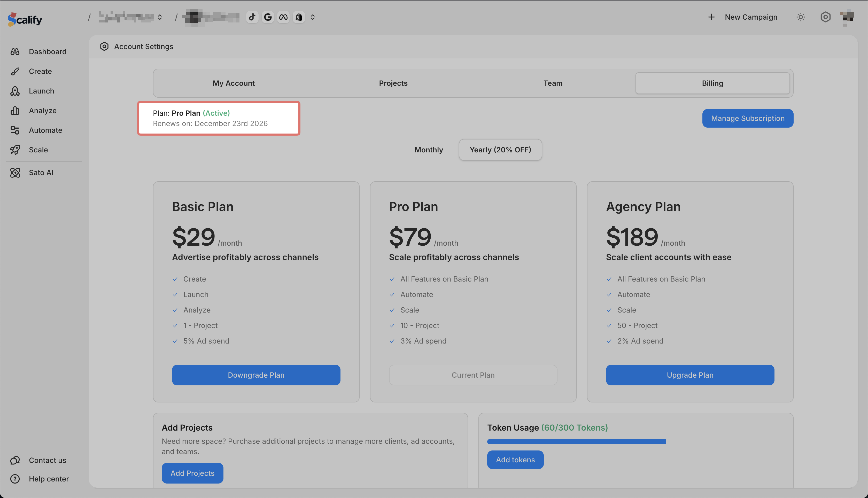Screen dimensions: 868x498
Task: Click Upgrade Plan under Agency Plan
Action: [690, 375]
